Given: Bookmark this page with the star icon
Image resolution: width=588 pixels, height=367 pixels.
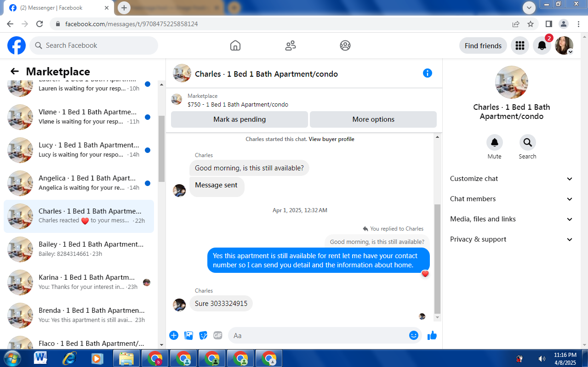Looking at the screenshot, I should click(x=531, y=24).
